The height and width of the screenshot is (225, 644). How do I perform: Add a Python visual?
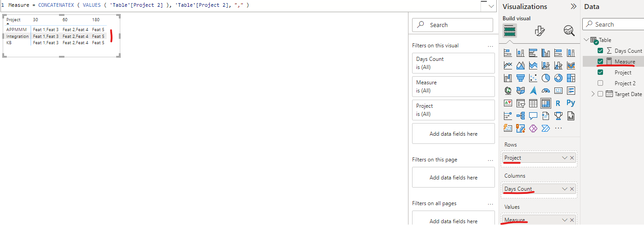pos(571,103)
